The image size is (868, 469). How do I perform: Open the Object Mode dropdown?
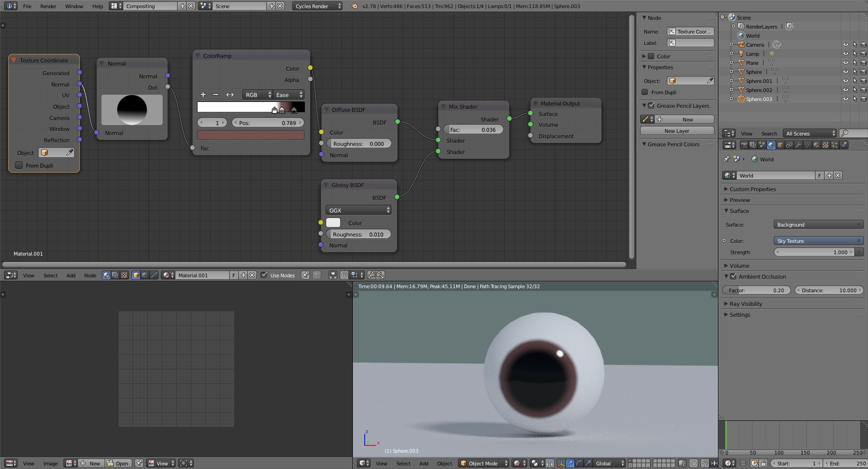483,463
